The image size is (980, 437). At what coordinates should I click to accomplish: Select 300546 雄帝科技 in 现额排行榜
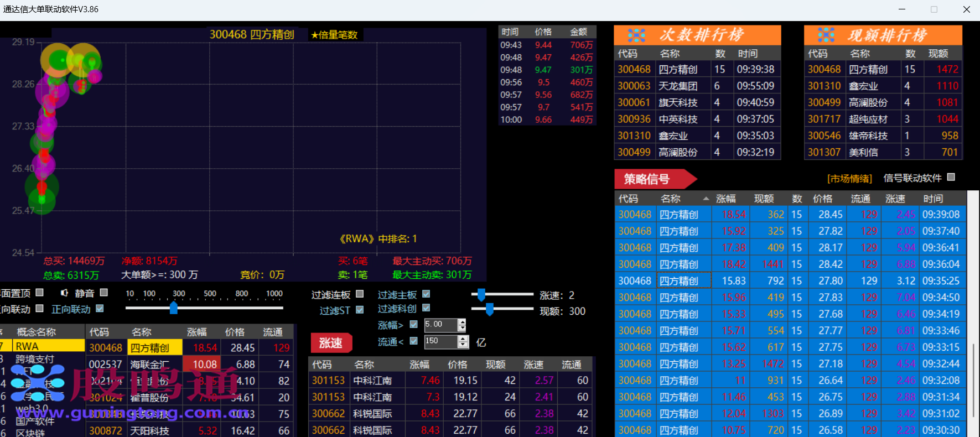883,136
